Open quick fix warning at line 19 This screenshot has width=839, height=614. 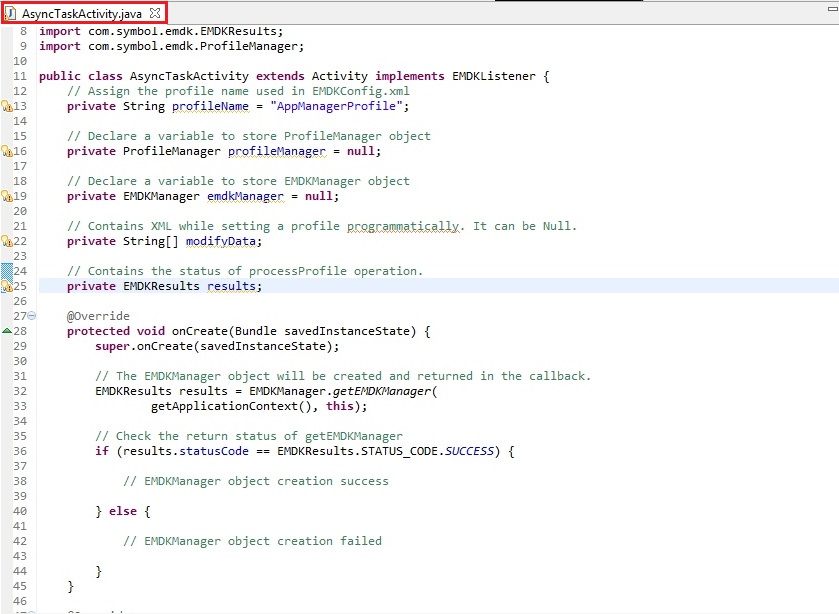6,196
